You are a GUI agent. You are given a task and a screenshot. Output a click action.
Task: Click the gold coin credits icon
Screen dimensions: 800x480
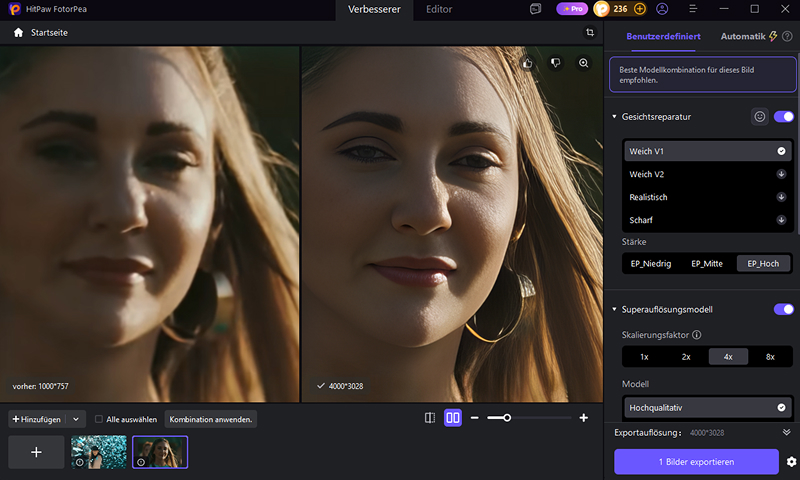tap(602, 9)
